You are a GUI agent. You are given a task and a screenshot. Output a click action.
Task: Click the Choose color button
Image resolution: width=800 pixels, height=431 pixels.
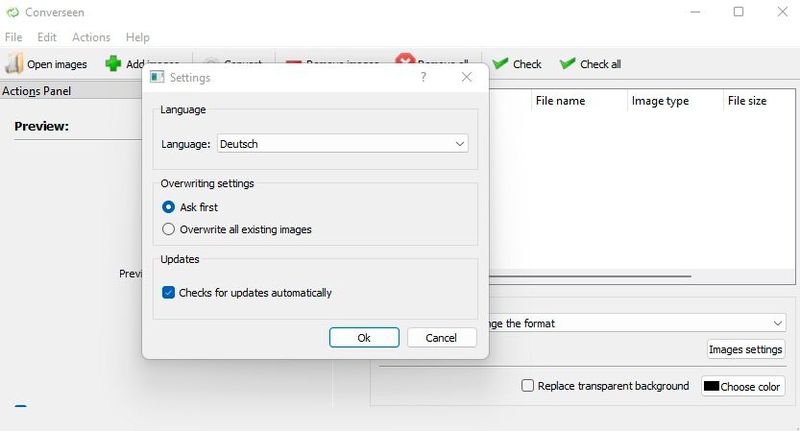[742, 387]
